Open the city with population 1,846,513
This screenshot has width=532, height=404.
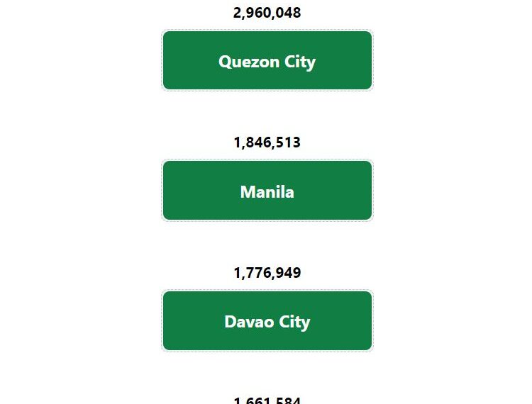click(x=267, y=191)
